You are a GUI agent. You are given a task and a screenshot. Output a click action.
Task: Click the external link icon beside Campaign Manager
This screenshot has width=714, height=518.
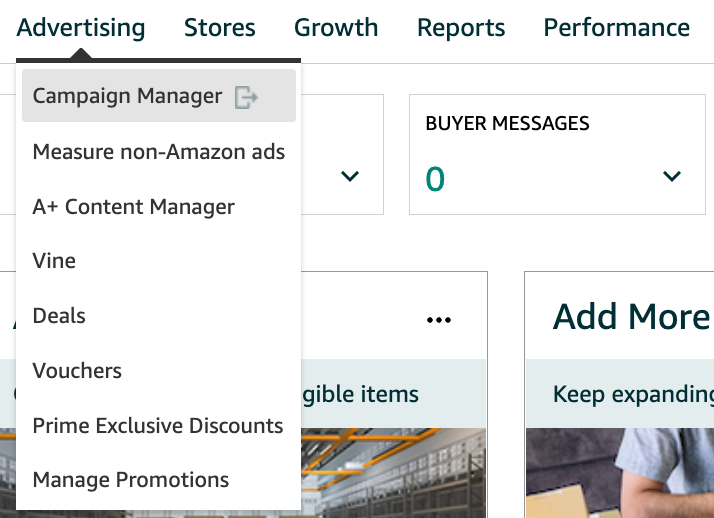[246, 97]
